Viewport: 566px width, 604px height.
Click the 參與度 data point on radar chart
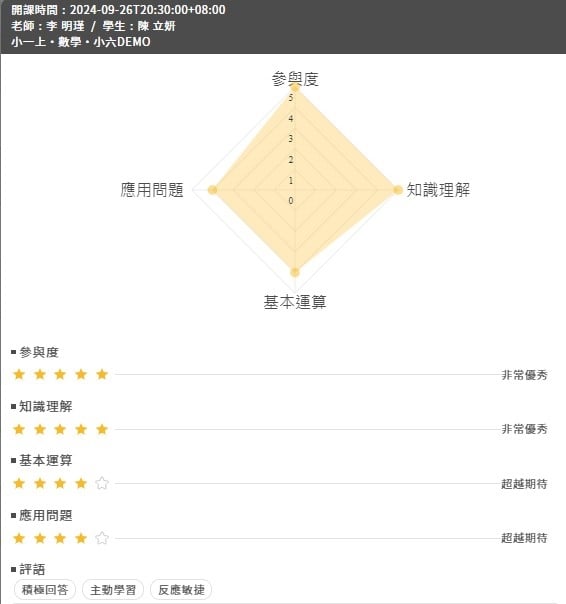click(295, 88)
